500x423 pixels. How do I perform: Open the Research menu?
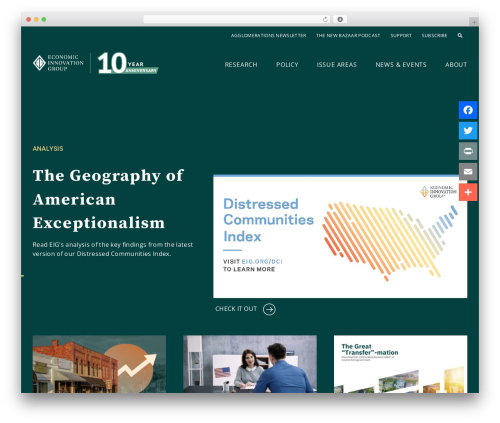(241, 65)
